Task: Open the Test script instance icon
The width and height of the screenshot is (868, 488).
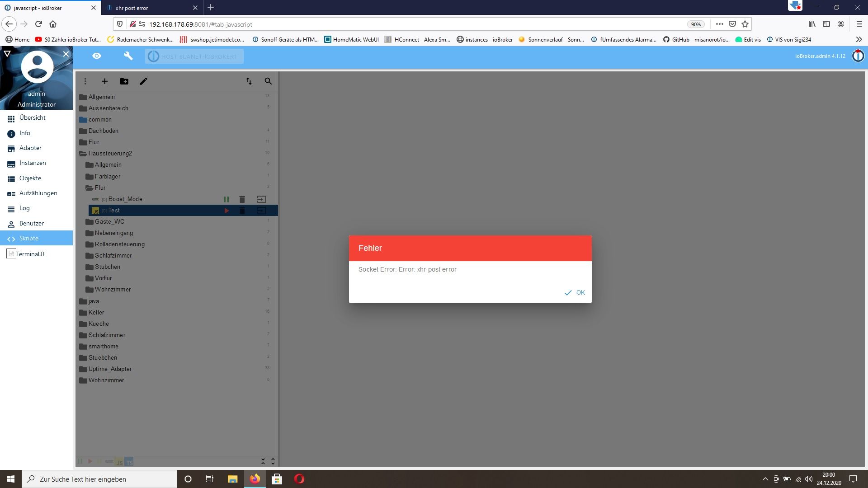Action: click(x=261, y=211)
